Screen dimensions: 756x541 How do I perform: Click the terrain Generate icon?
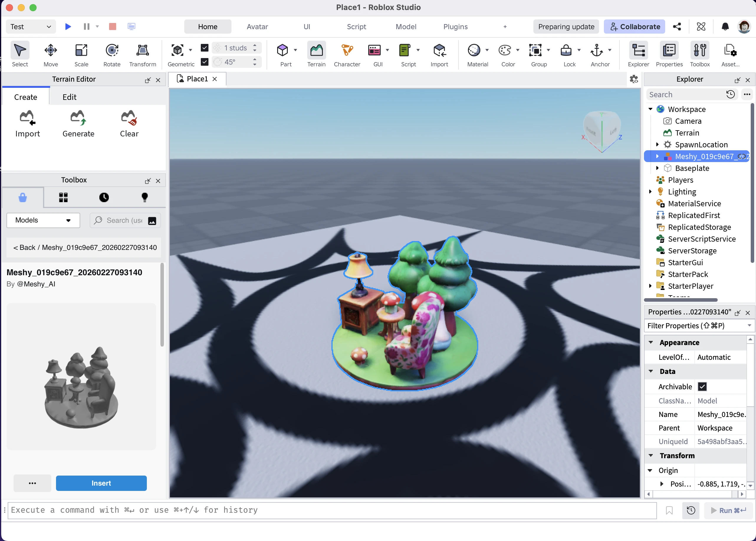pyautogui.click(x=78, y=118)
